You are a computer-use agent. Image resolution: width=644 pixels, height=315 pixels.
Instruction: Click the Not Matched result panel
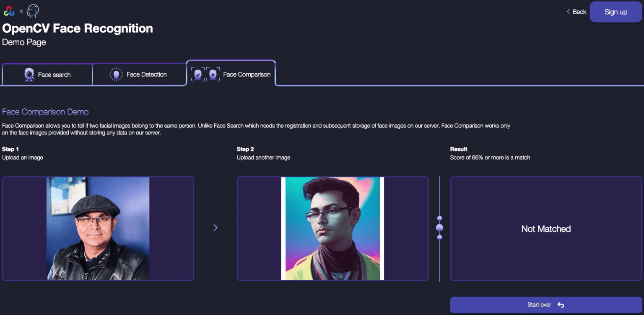545,229
